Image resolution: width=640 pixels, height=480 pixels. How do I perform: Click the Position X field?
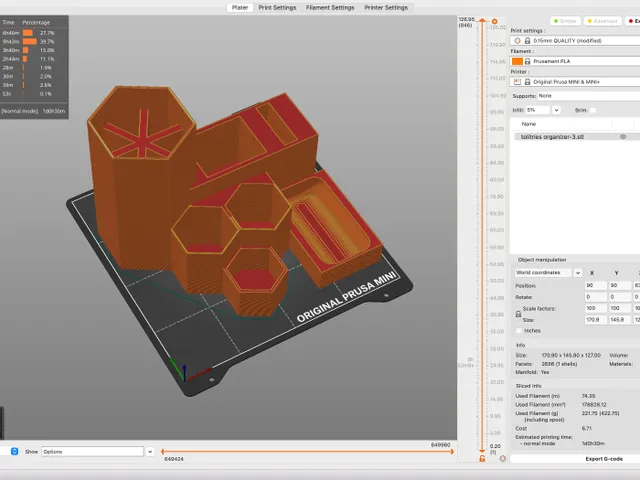[595, 285]
